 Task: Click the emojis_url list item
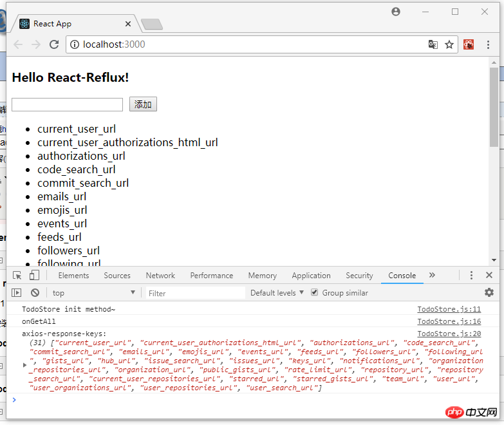[62, 210]
